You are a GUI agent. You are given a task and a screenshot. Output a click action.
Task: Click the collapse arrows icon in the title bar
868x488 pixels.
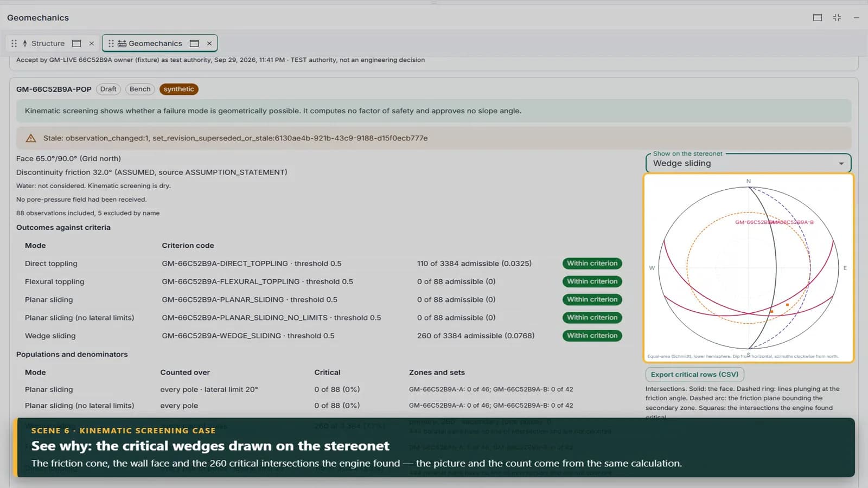coord(837,18)
